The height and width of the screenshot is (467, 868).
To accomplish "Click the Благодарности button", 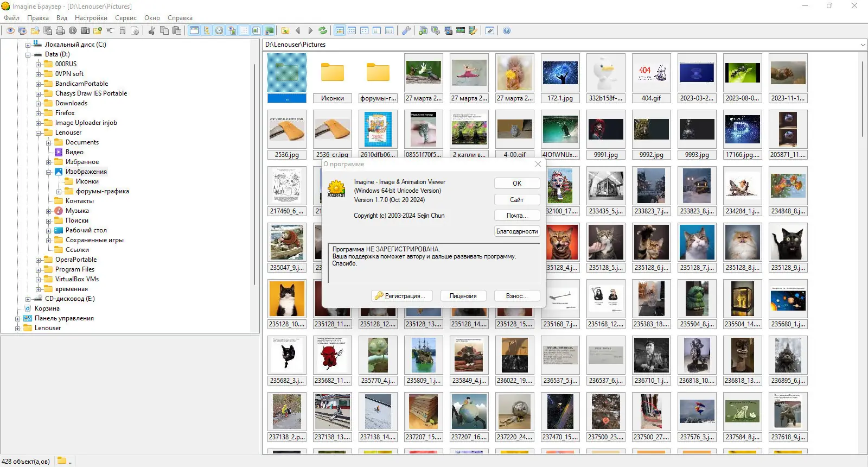I will coord(517,231).
